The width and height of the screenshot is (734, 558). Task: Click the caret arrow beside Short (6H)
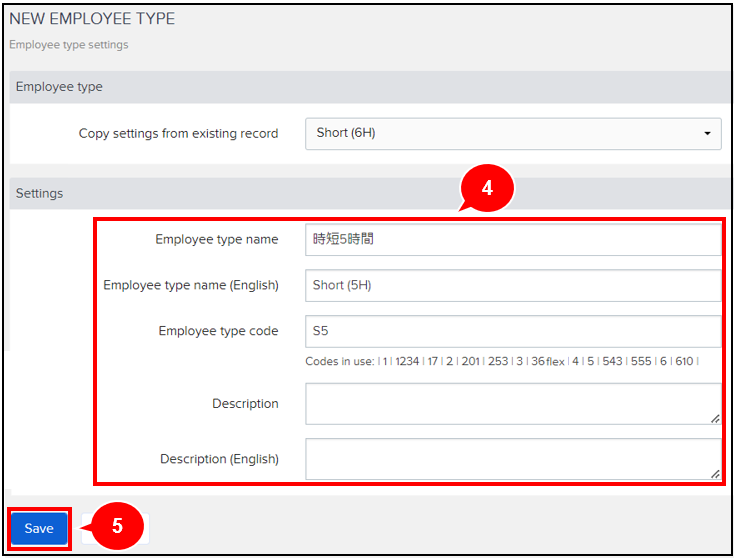click(707, 133)
